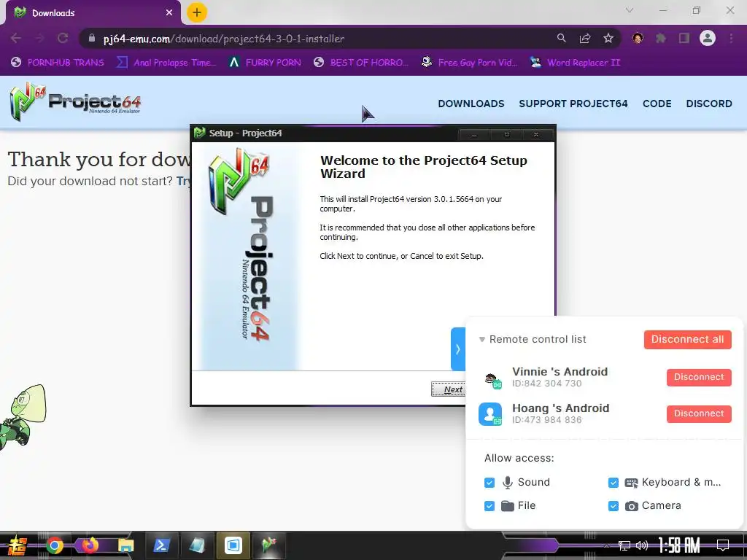Bookmark this page with star icon
Screen dimensions: 747x560
tap(608, 38)
